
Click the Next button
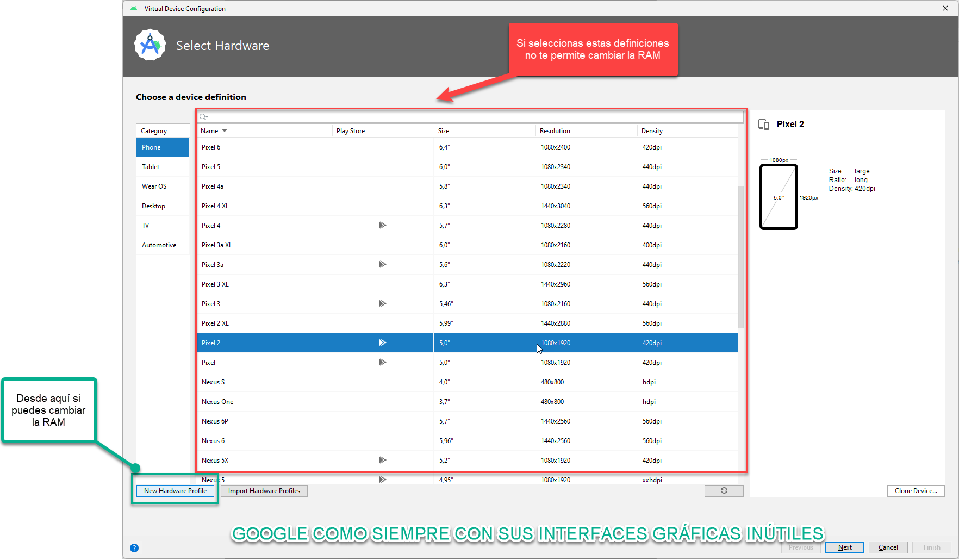(845, 547)
